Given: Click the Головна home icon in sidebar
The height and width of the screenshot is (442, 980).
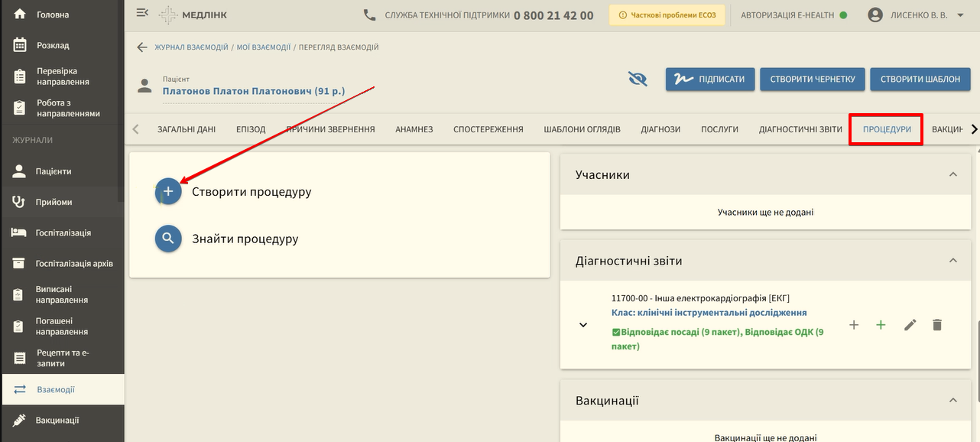Looking at the screenshot, I should (20, 15).
